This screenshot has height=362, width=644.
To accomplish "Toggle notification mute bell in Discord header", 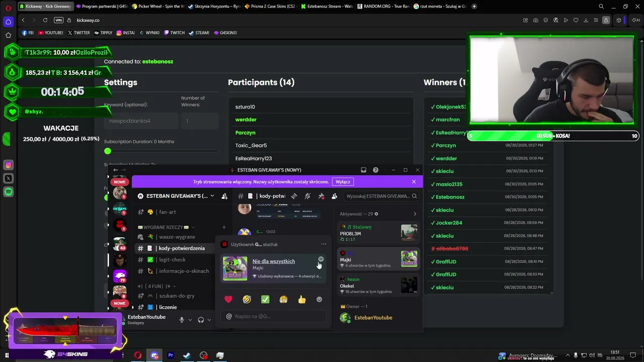I will point(307,196).
